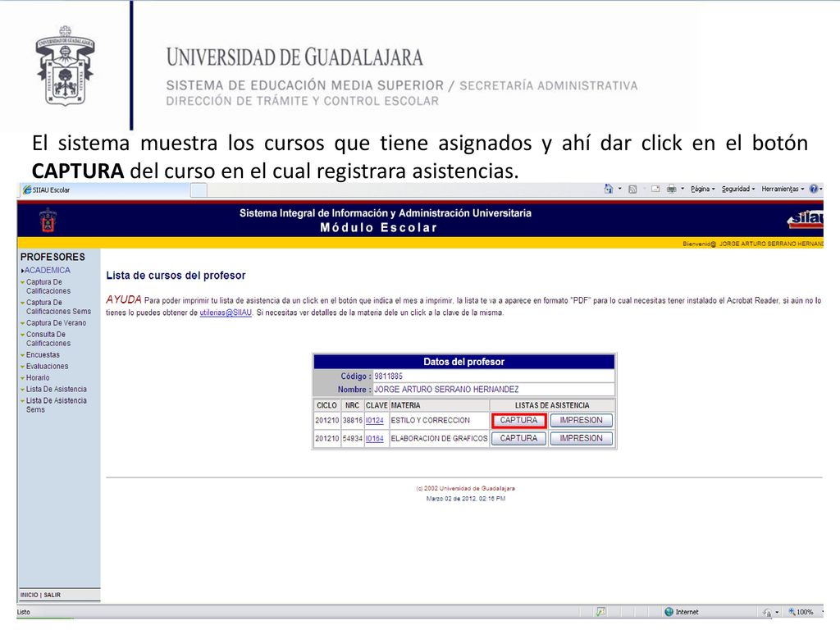
Task: Click the Print icon in toolbar
Action: (x=671, y=189)
